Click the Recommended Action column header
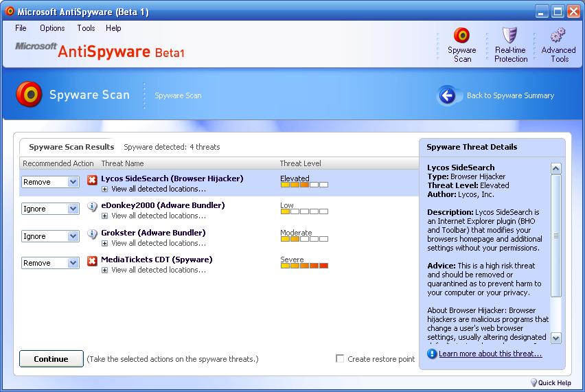 (58, 163)
